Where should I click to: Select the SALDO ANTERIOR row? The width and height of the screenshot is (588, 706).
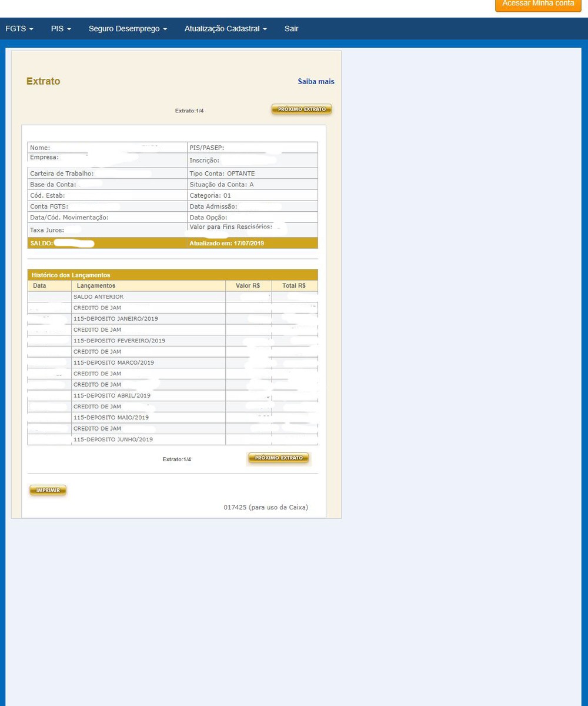(x=98, y=297)
